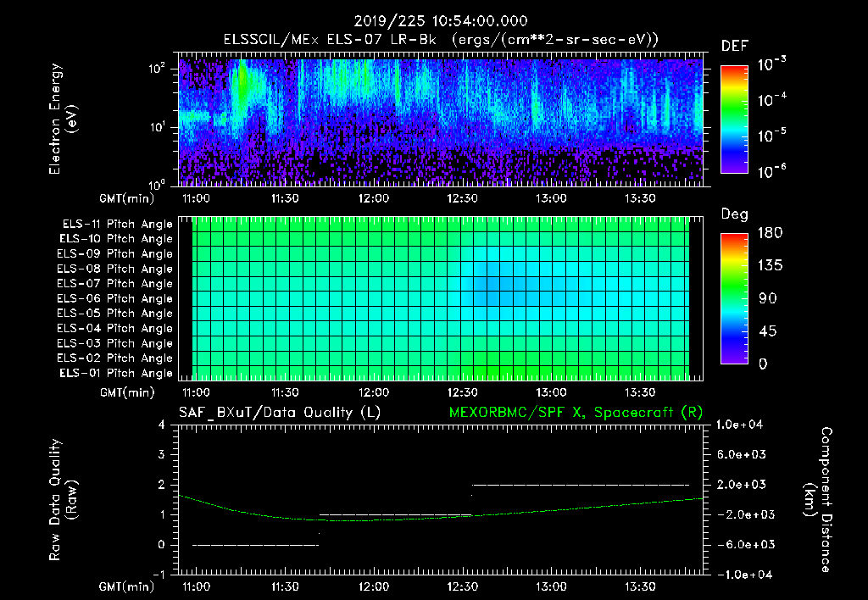This screenshot has height=600, width=868.
Task: Click the ELS-03 Pitch Angle row label
Action: [115, 343]
